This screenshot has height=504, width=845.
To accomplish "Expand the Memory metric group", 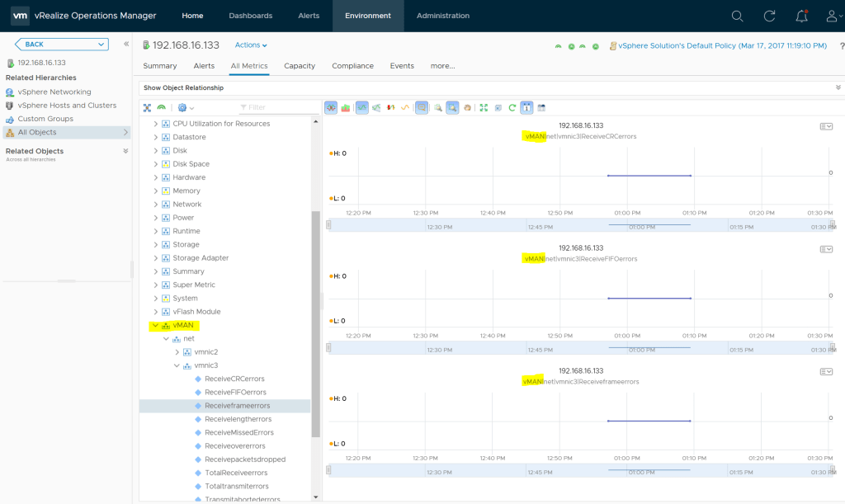I will pos(155,191).
